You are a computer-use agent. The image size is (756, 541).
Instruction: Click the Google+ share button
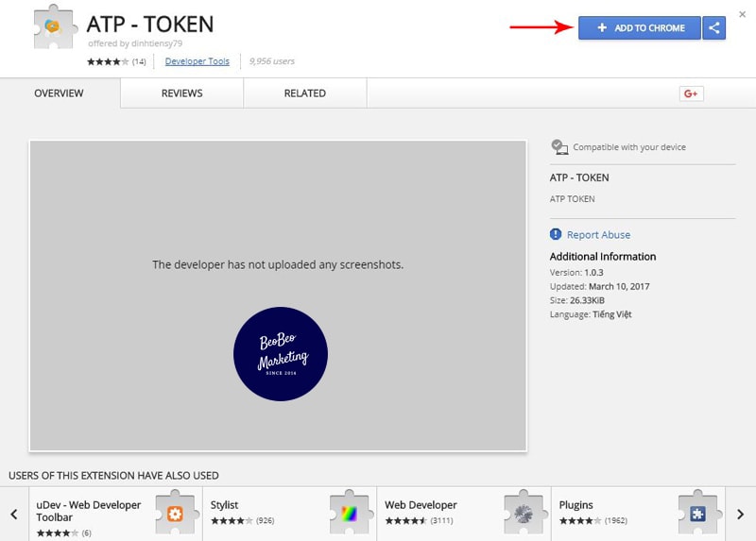click(x=691, y=93)
